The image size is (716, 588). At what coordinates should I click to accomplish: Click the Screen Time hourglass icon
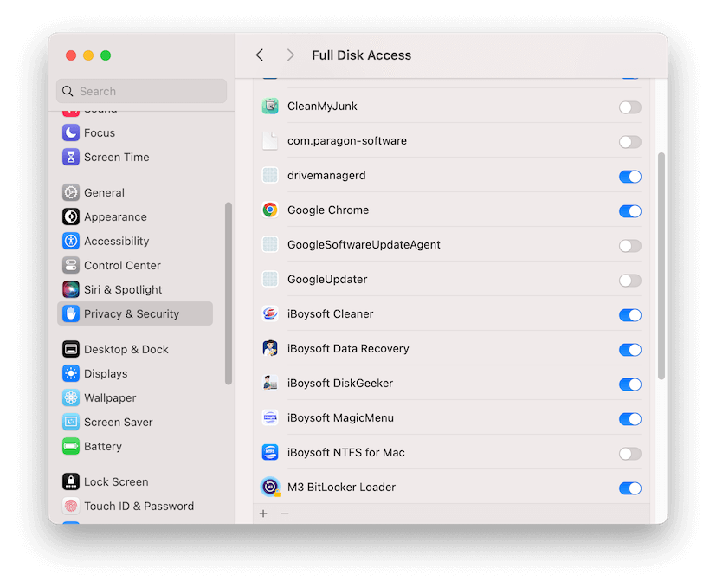71,157
